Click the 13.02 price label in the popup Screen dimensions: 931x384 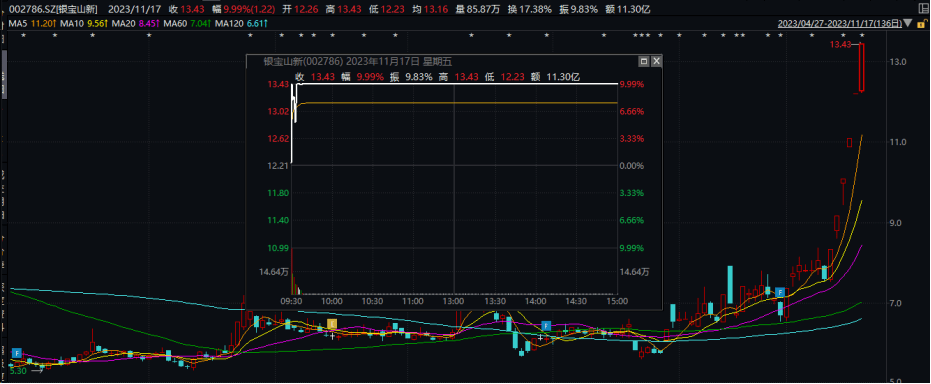coord(278,112)
